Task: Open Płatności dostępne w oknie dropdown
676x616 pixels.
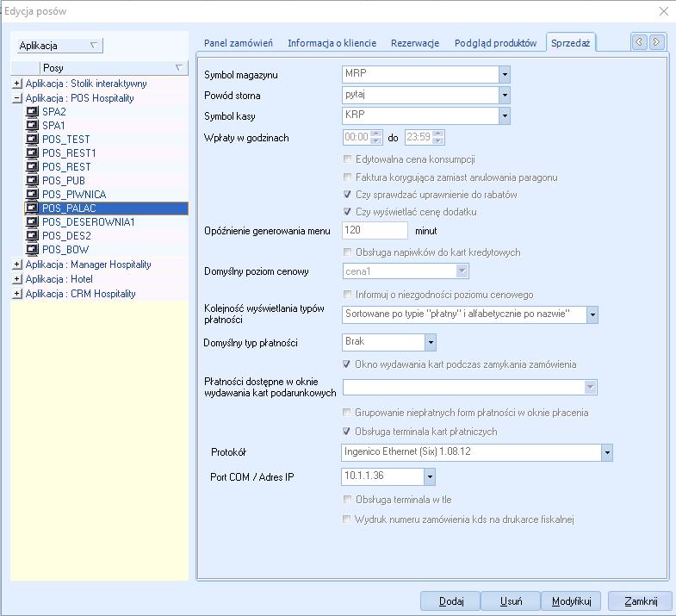Action: (x=590, y=388)
